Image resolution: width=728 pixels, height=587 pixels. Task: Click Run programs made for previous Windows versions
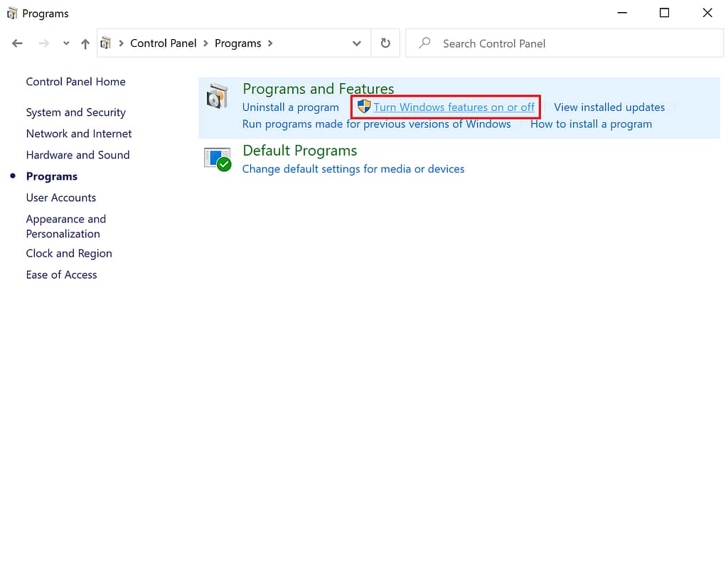coord(376,124)
